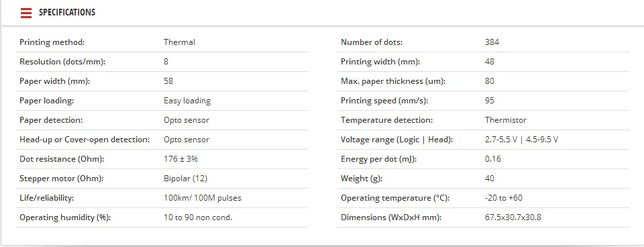Select the Printing width (mm) label
The height and width of the screenshot is (247, 644).
coord(380,62)
